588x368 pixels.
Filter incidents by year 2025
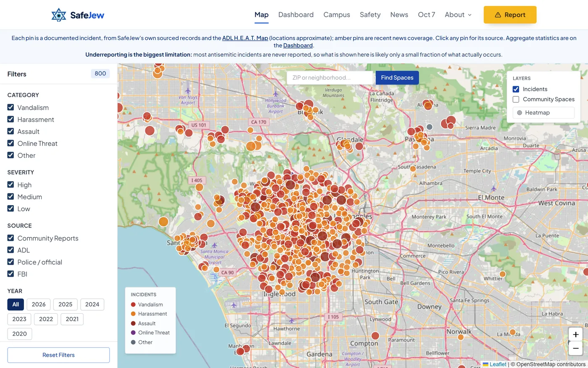tap(65, 304)
